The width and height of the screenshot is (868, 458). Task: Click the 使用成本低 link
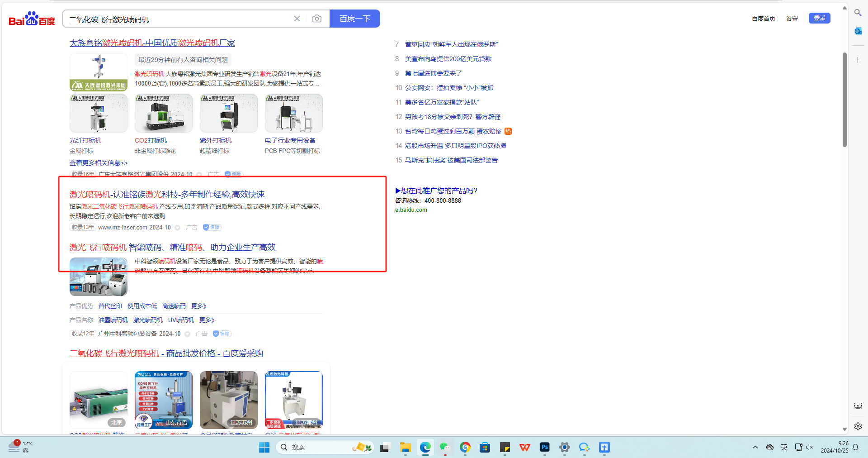click(142, 306)
